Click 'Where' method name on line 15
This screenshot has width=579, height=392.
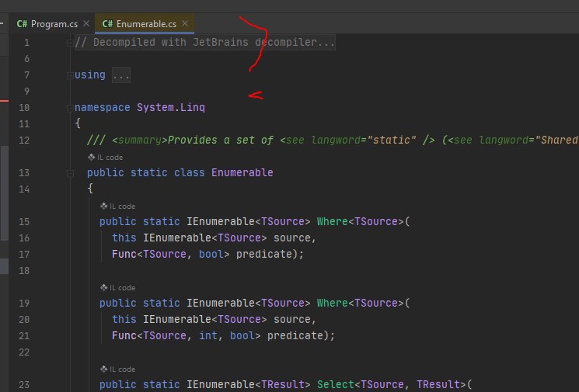click(333, 221)
